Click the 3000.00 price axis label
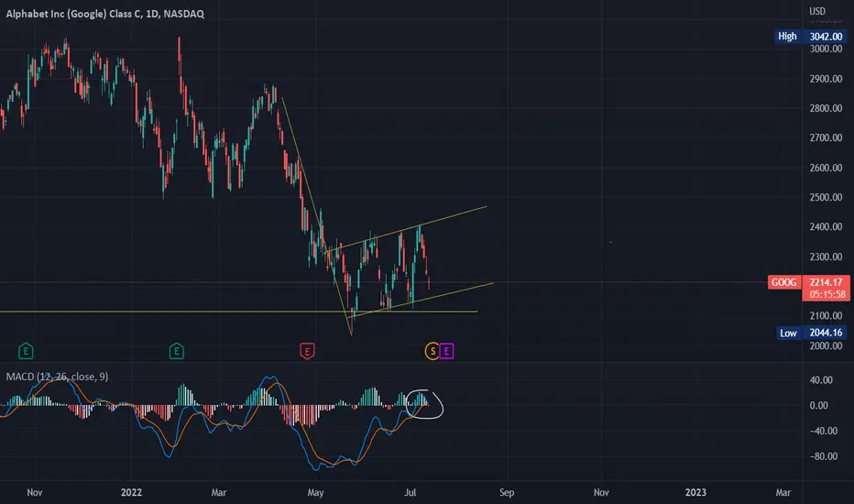Screen dimensions: 854x504 pyautogui.click(x=826, y=49)
